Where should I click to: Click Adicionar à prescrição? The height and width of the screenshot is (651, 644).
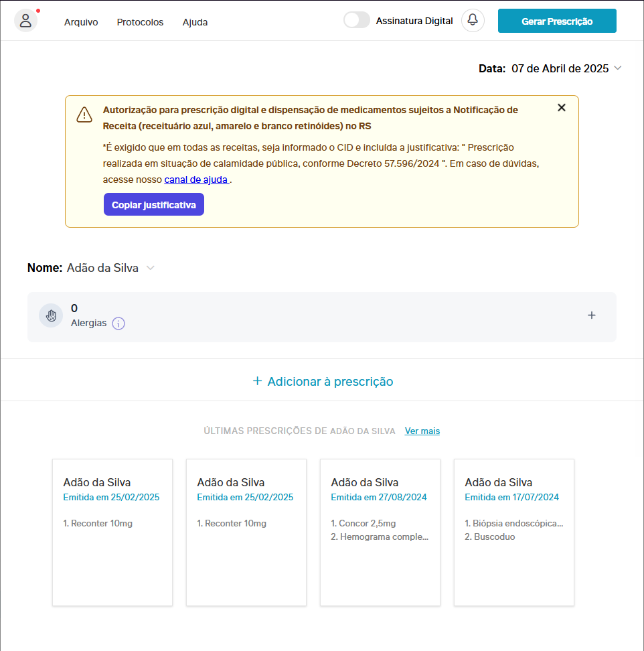point(323,382)
